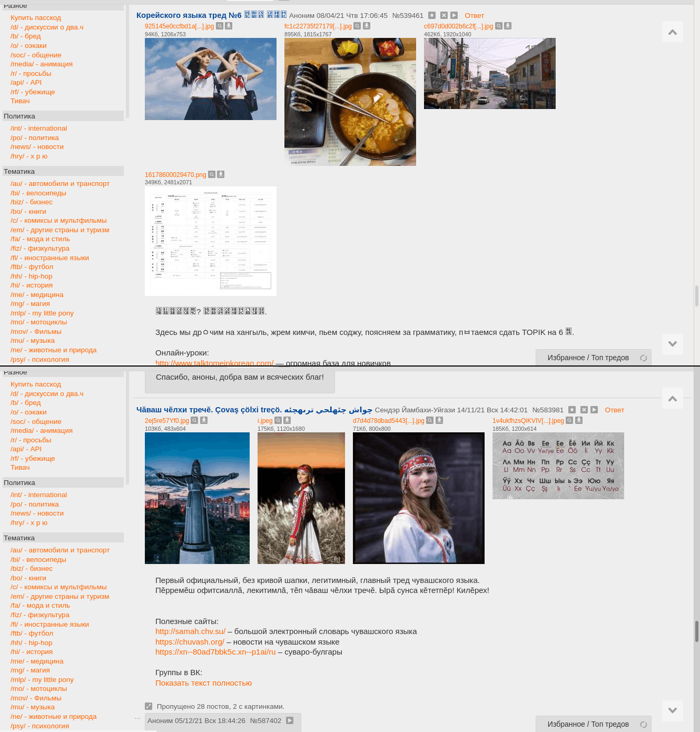Download file c697d0d002b6c2f[...].jpg
The width and height of the screenshot is (700, 732).
coord(508,26)
